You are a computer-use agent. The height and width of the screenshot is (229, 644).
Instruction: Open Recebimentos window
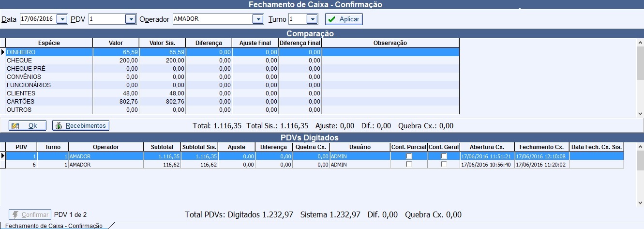point(81,125)
